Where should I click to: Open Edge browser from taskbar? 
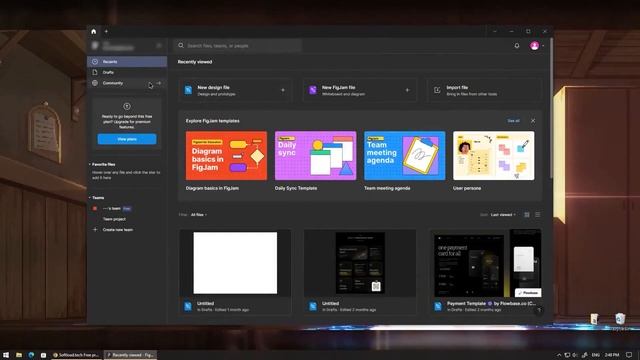click(31, 355)
